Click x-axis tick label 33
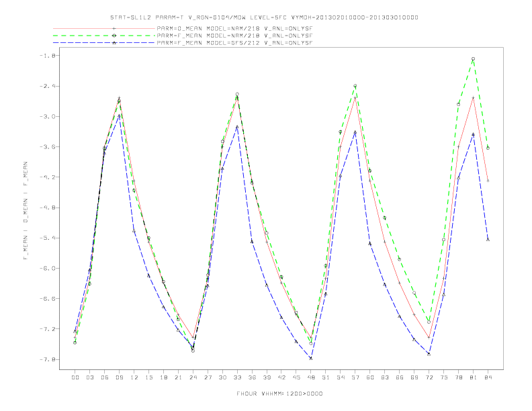Image resolution: width=532 pixels, height=411 pixels. 237,377
